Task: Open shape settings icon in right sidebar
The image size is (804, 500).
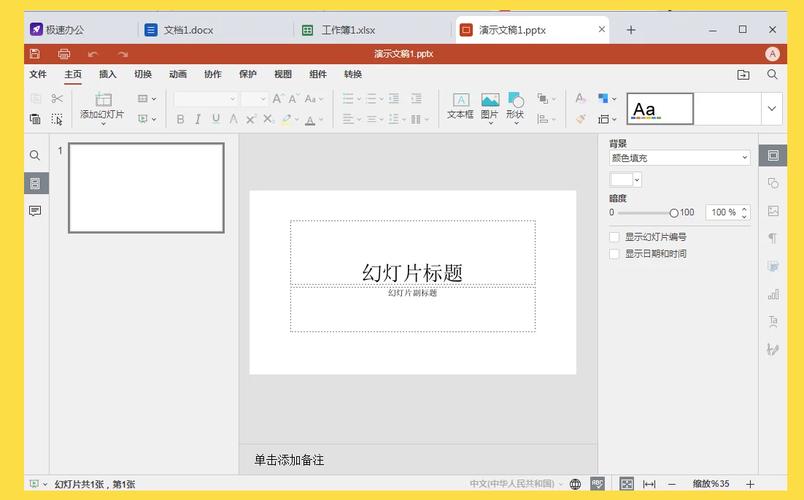Action: coord(773,183)
